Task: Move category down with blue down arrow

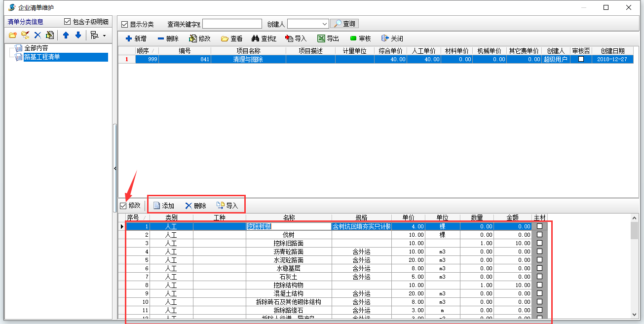Action: [78, 35]
